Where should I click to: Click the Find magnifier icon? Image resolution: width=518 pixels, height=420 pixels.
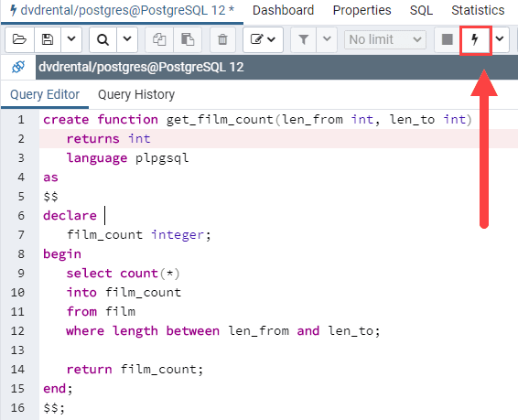click(103, 39)
